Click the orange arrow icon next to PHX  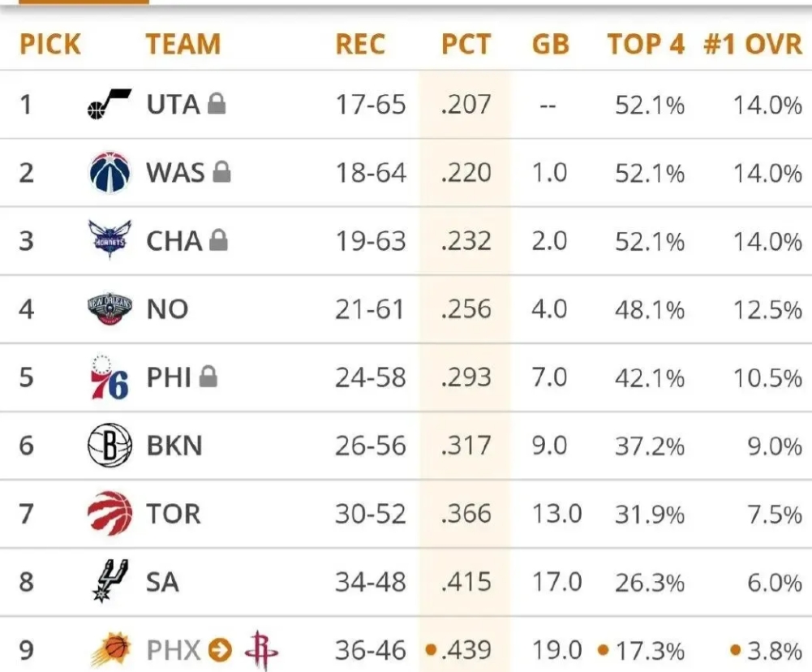220,650
